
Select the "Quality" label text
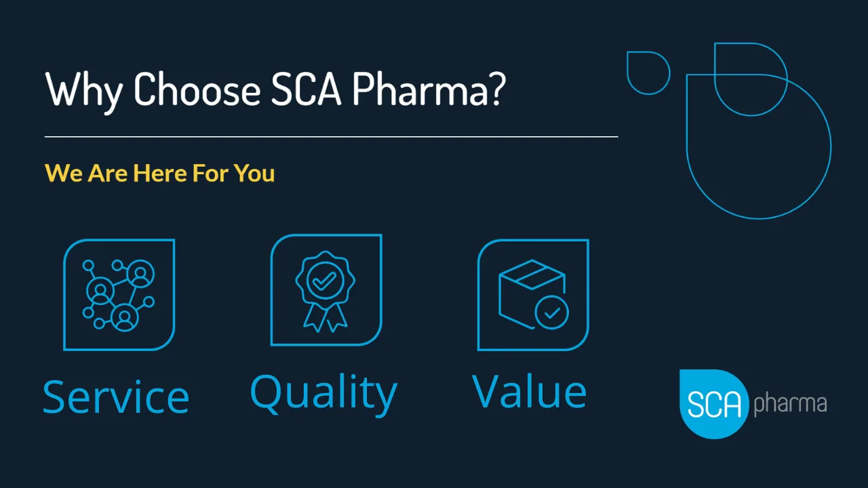pos(323,393)
